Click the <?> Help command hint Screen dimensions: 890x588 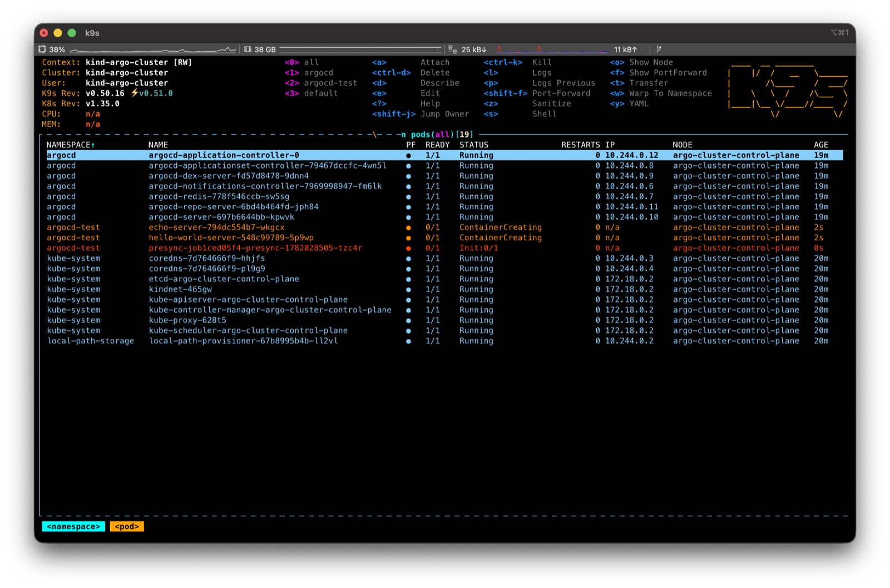[x=406, y=103]
